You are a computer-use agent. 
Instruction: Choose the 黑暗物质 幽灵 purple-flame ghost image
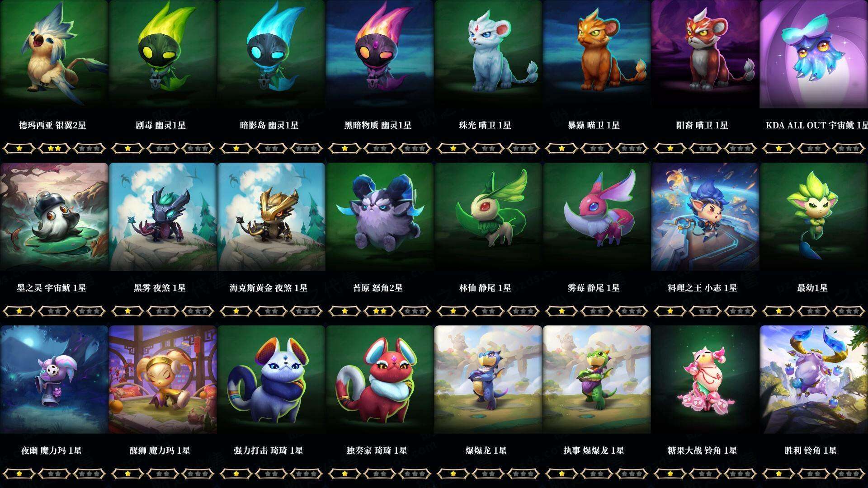[380, 54]
